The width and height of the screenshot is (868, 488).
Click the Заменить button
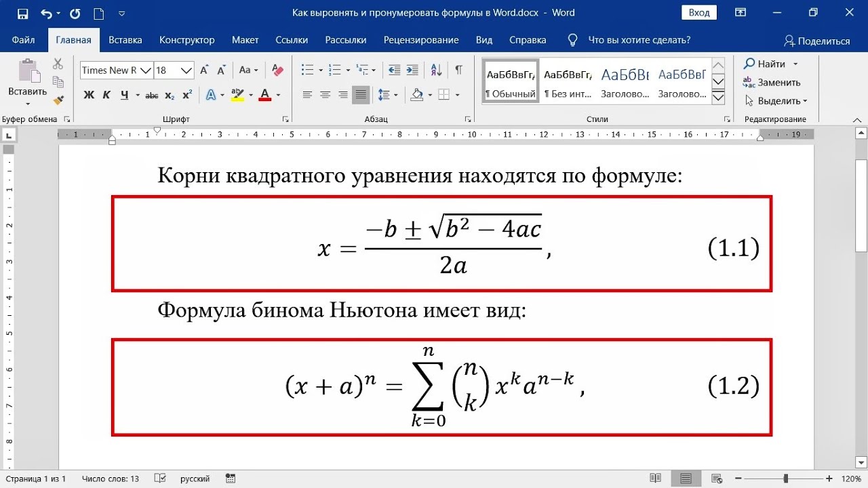pyautogui.click(x=772, y=82)
